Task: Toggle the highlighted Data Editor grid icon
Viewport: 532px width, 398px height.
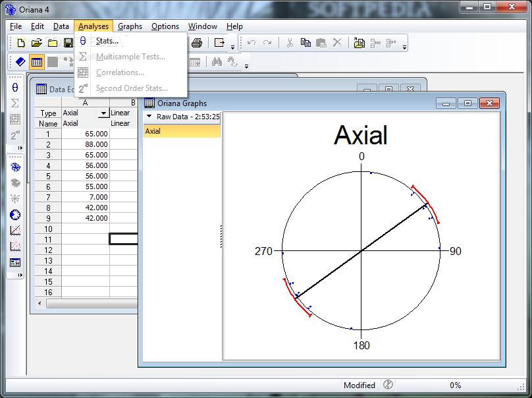Action: coord(37,62)
